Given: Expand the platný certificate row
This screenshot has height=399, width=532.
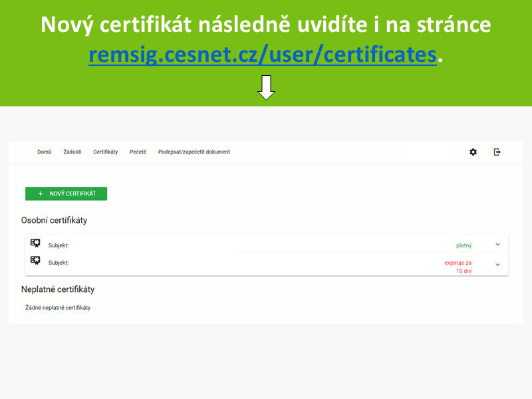Looking at the screenshot, I should [x=497, y=244].
